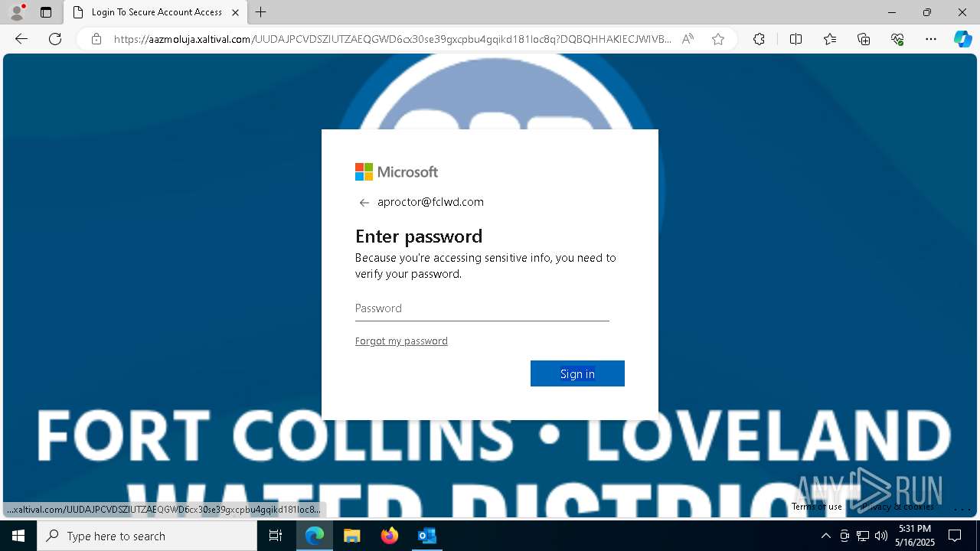
Task: Click the Type here to search box
Action: click(147, 536)
